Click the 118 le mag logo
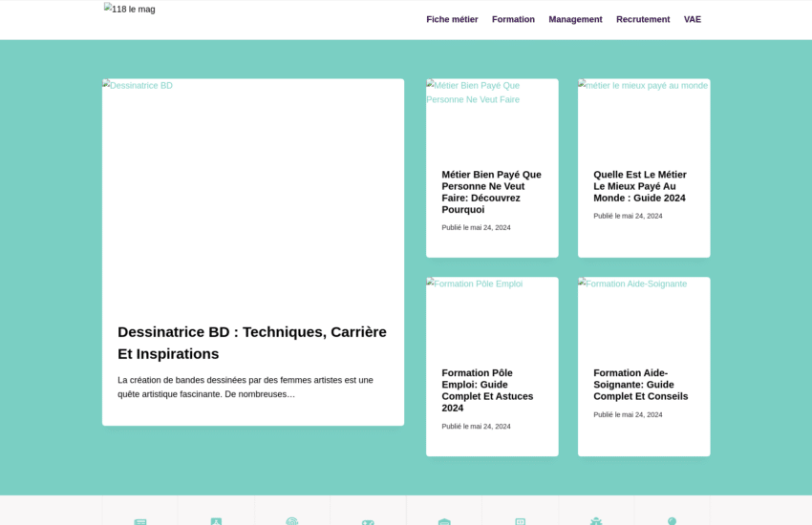The image size is (812, 525). click(130, 10)
